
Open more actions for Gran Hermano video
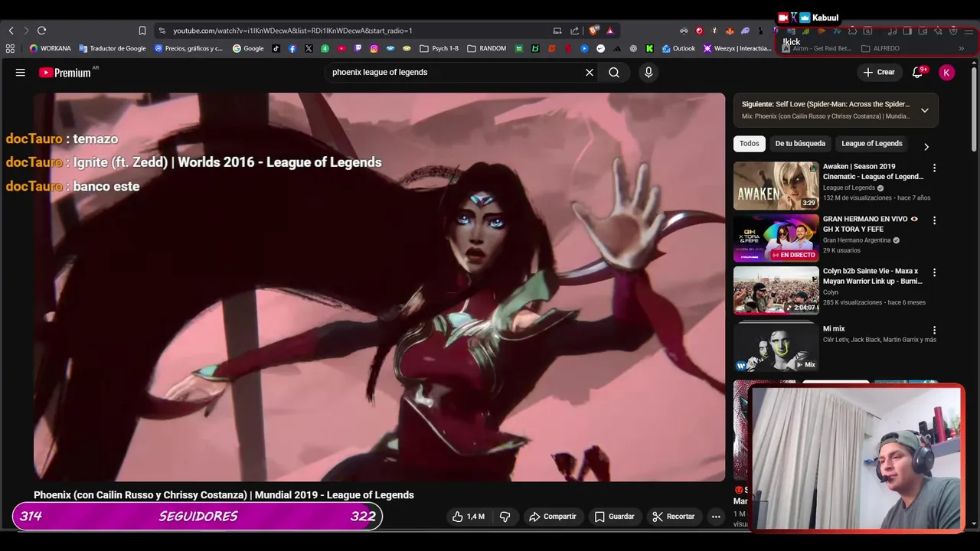[x=934, y=220]
